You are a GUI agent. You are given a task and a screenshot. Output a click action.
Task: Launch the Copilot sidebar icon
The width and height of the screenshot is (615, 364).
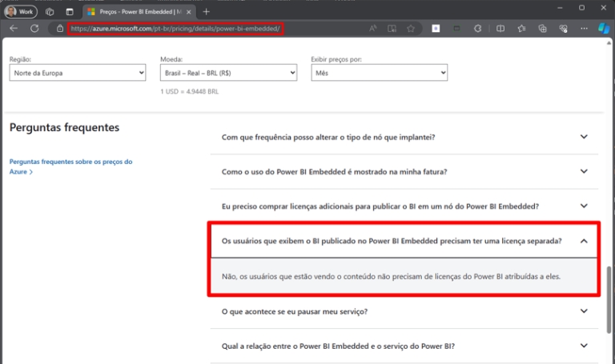pyautogui.click(x=605, y=28)
